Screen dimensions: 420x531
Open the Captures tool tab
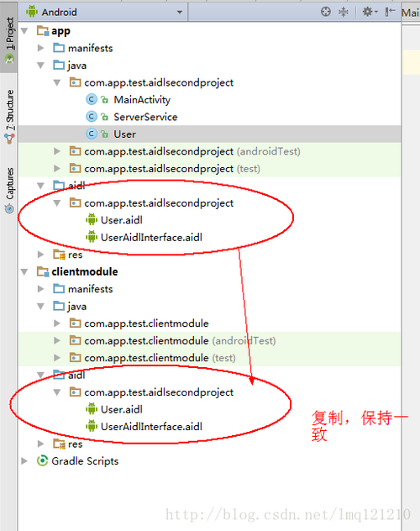tap(9, 191)
